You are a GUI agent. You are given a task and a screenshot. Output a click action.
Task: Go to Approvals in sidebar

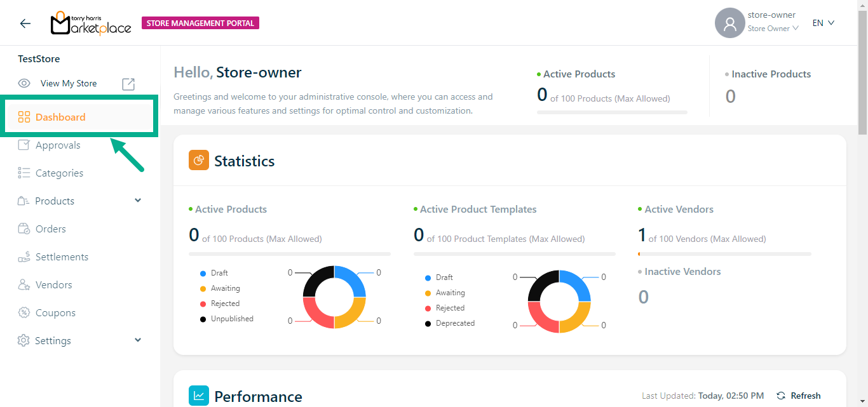click(58, 145)
